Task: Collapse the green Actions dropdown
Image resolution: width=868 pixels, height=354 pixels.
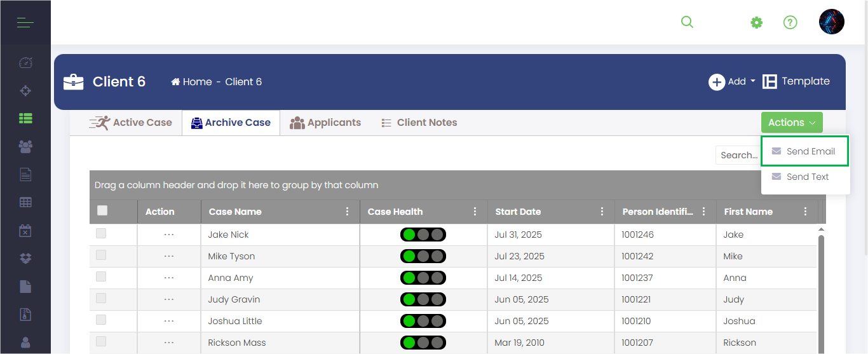Action: pos(792,123)
